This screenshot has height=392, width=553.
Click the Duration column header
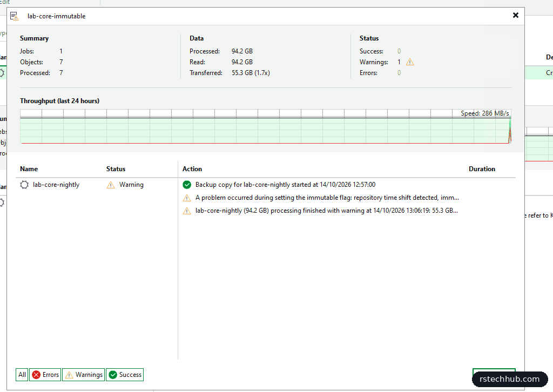click(482, 169)
